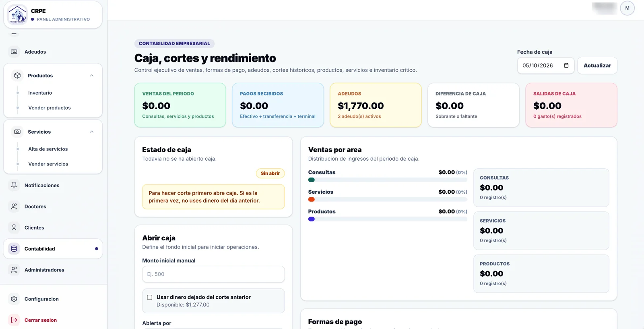Open Alta de servicios page
Image resolution: width=644 pixels, height=329 pixels.
(48, 149)
